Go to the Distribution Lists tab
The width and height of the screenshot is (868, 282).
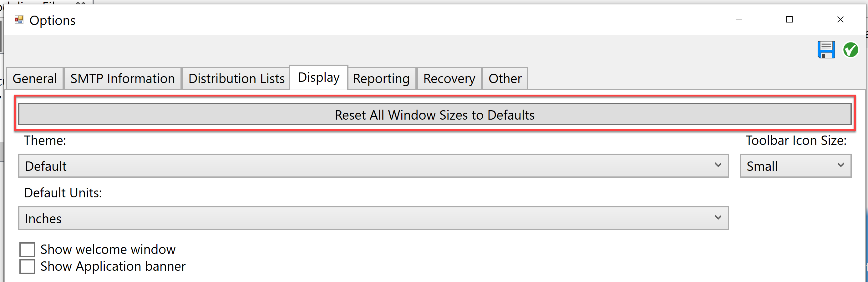click(x=236, y=78)
